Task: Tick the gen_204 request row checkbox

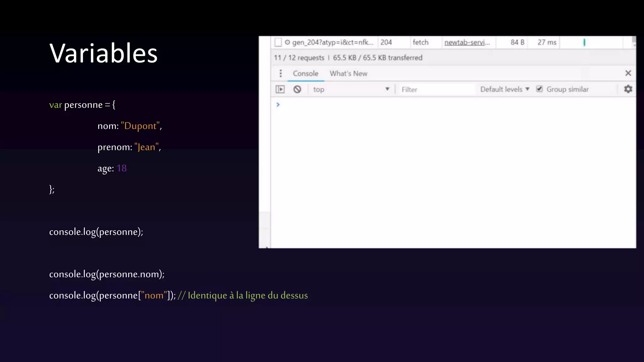Action: pyautogui.click(x=278, y=42)
